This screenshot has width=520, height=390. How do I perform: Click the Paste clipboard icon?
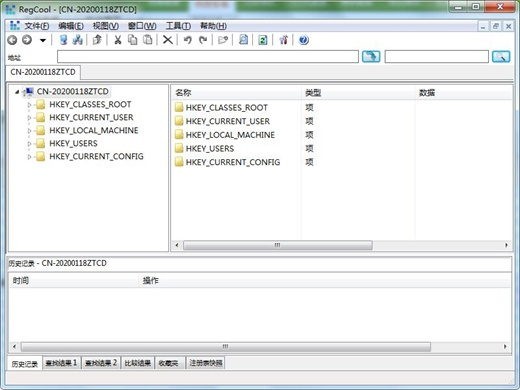[x=148, y=40]
